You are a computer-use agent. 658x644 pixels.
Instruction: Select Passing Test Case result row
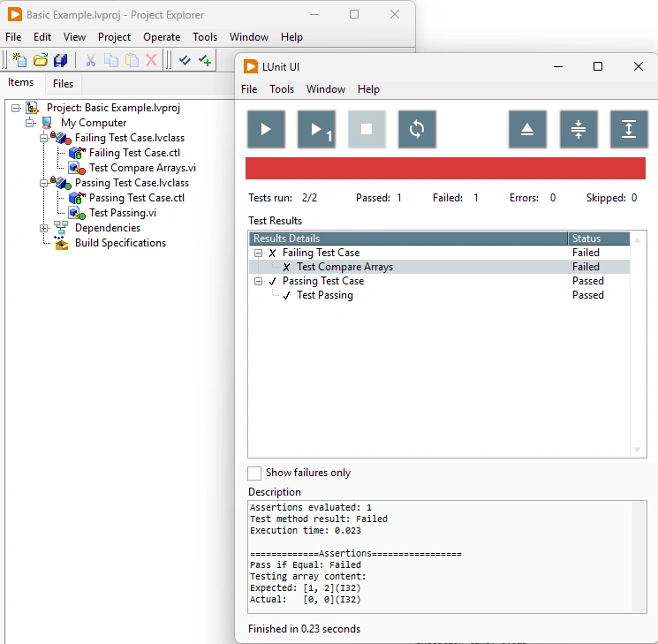point(439,281)
